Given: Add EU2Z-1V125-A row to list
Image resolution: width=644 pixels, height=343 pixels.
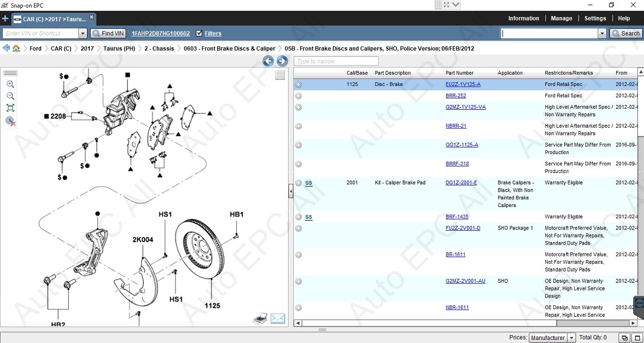Looking at the screenshot, I should click(298, 84).
